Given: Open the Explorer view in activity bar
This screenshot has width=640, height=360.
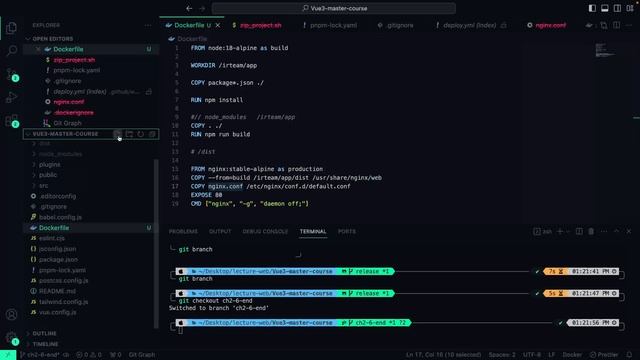Looking at the screenshot, I should click(x=11, y=27).
